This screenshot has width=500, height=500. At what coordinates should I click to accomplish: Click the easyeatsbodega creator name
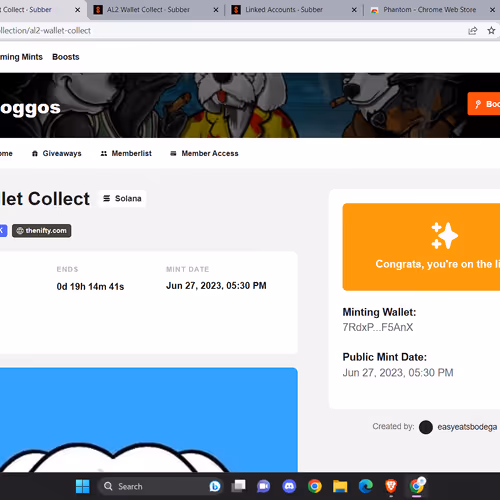467,427
